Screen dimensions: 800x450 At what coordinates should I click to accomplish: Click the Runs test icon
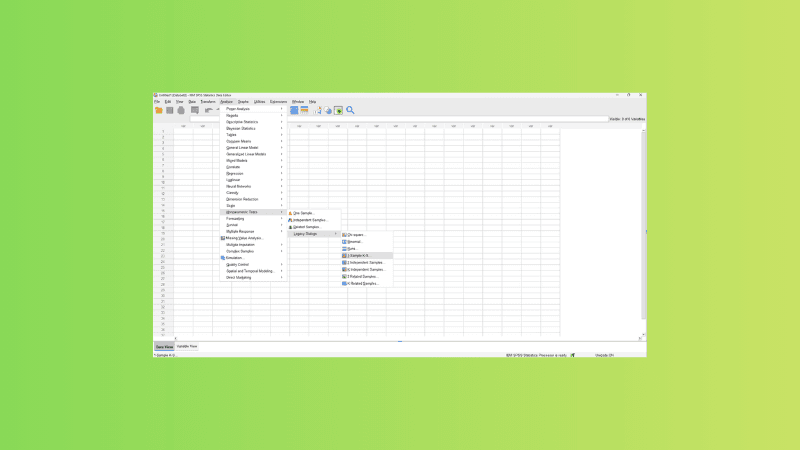coord(344,248)
